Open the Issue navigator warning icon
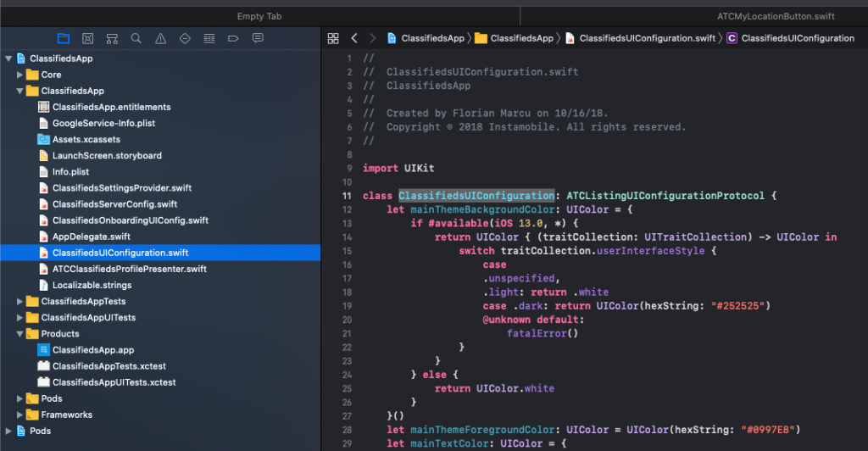Viewport: 868px width, 451px height. click(x=160, y=38)
